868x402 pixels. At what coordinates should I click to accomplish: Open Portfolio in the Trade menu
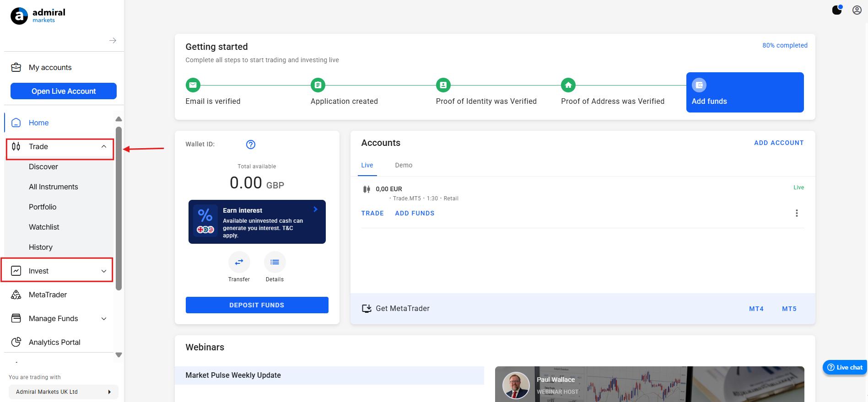point(43,207)
